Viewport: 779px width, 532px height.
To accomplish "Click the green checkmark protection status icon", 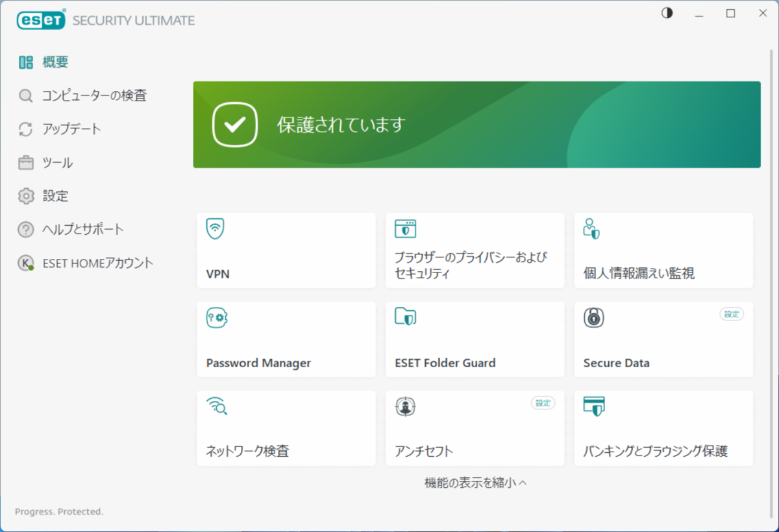I will 235,124.
